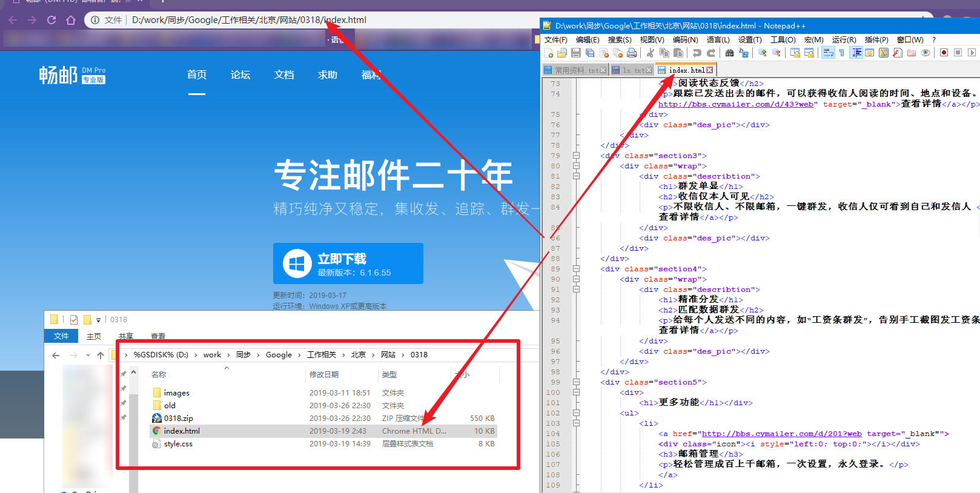Click the 立即下载 download button
The image size is (980, 493).
pyautogui.click(x=348, y=263)
